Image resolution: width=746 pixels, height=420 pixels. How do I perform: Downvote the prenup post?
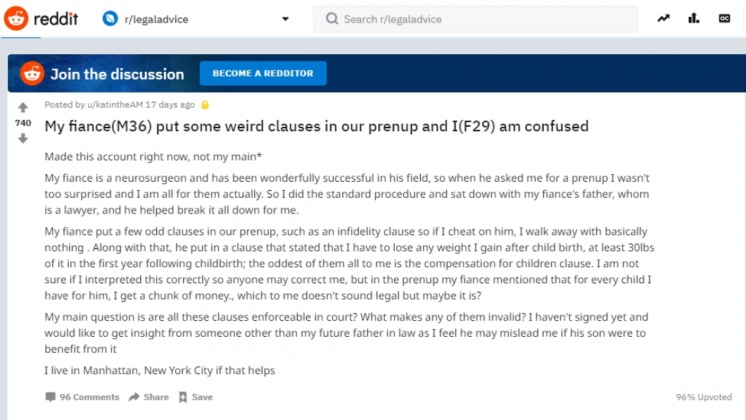tap(23, 138)
